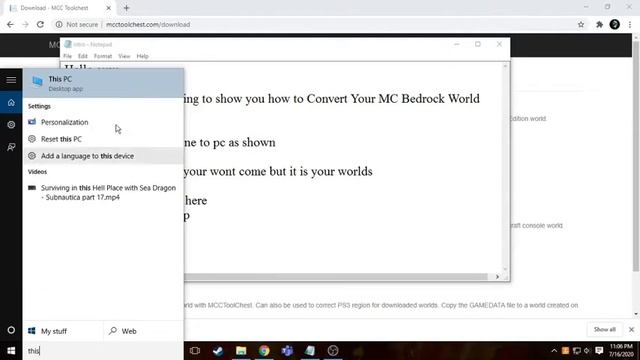Open the Notepad Format menu
The image size is (640, 360).
pyautogui.click(x=103, y=56)
